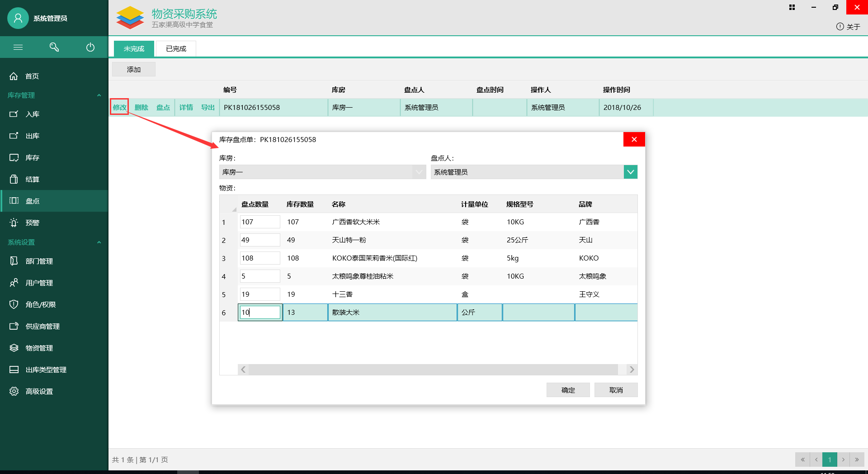Click the 确定 confirm button
The height and width of the screenshot is (474, 868).
568,390
